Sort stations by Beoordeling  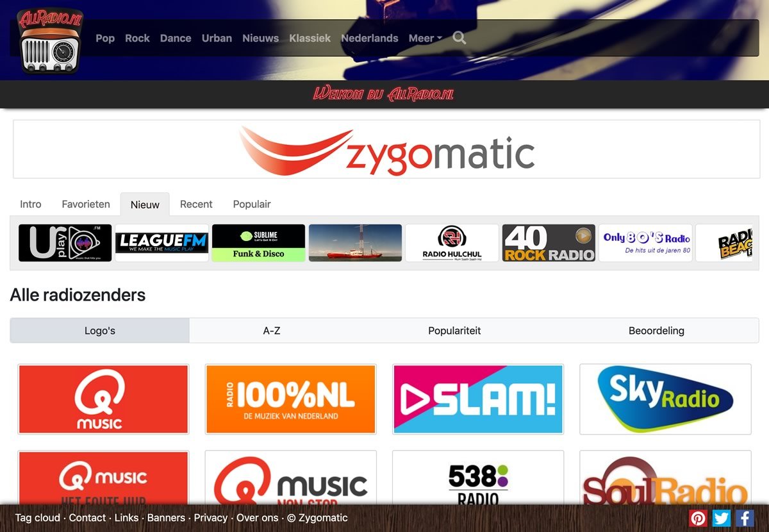tap(656, 331)
